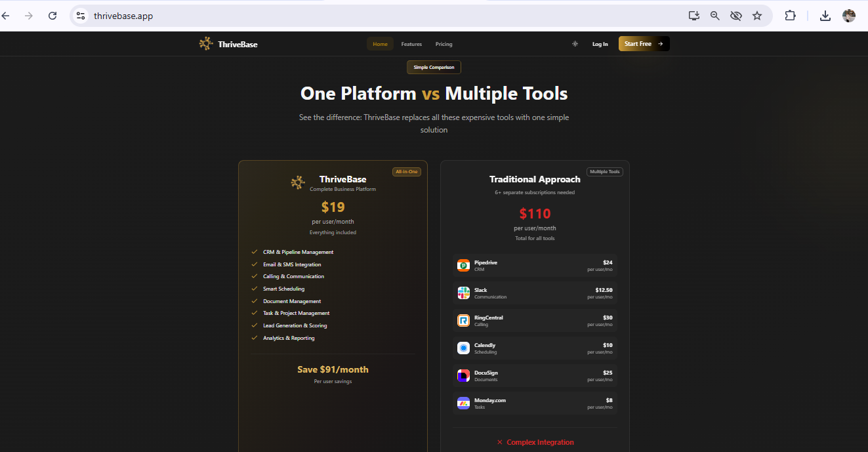Screen dimensions: 868x452
Task: Click the Monday.com $8 price
Action: [x=609, y=400]
